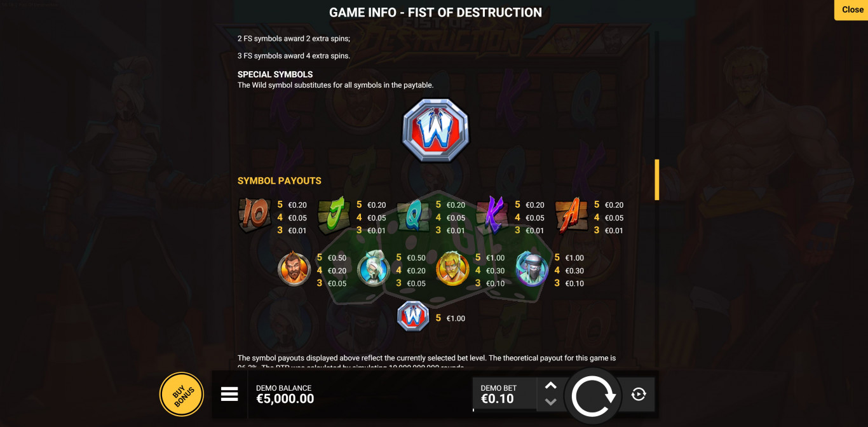Click the red A symbol

571,215
